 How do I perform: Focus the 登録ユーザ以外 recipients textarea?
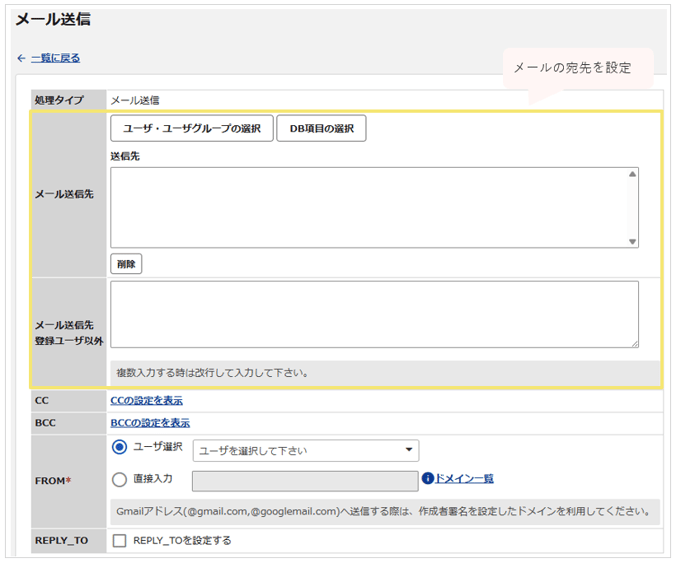click(x=374, y=314)
